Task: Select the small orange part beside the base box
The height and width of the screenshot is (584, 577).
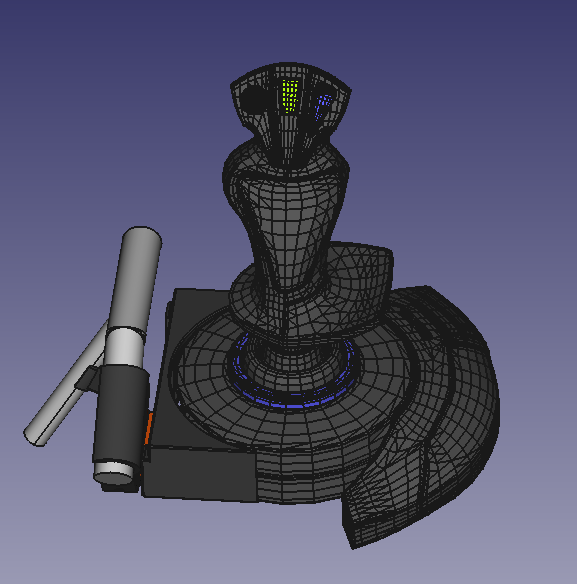Action: [x=148, y=428]
